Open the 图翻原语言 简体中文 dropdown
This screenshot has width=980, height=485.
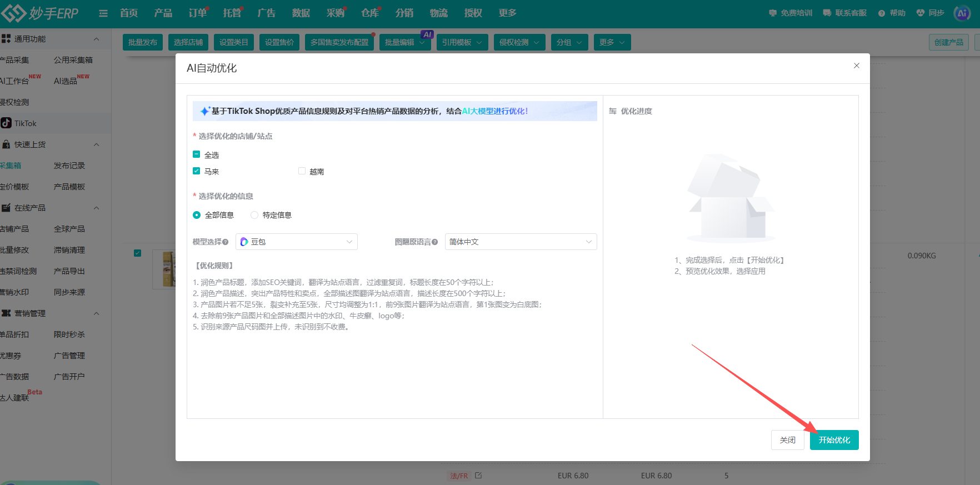521,242
